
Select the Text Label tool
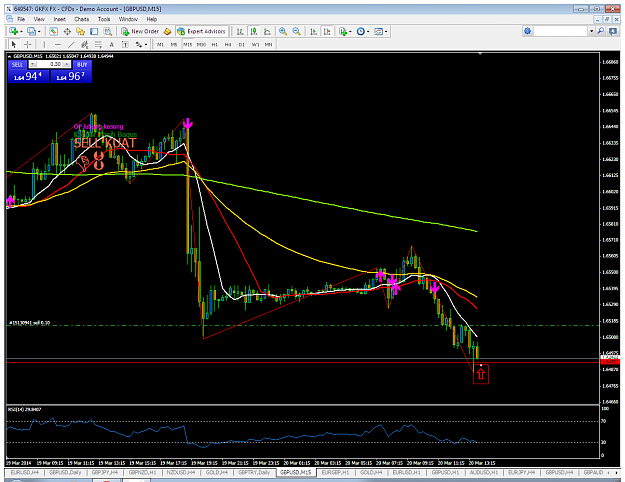[x=125, y=44]
